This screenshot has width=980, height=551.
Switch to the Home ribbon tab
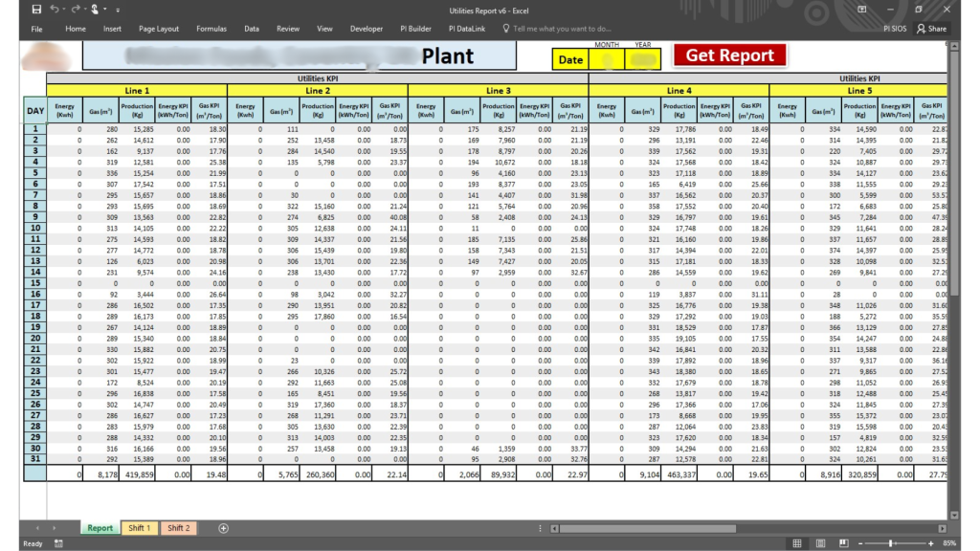click(x=76, y=29)
